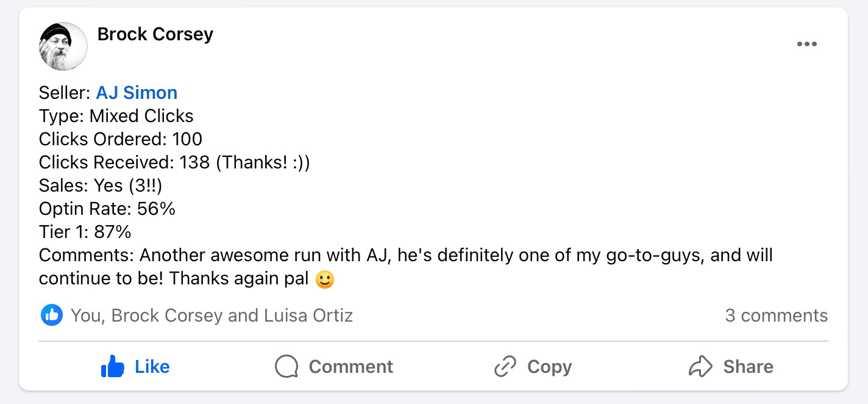Click the 'Optin Rate: 56%' text line
The image size is (868, 404).
(x=107, y=209)
